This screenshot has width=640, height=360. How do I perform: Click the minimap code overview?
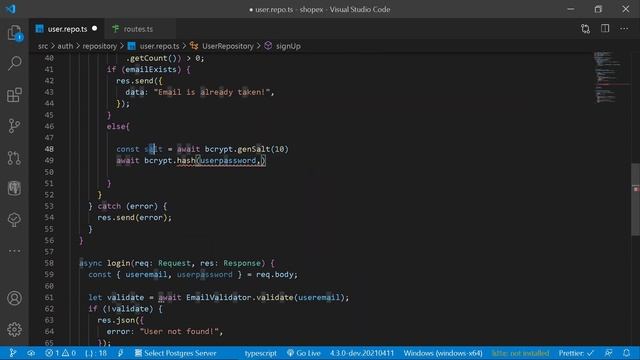[607, 77]
